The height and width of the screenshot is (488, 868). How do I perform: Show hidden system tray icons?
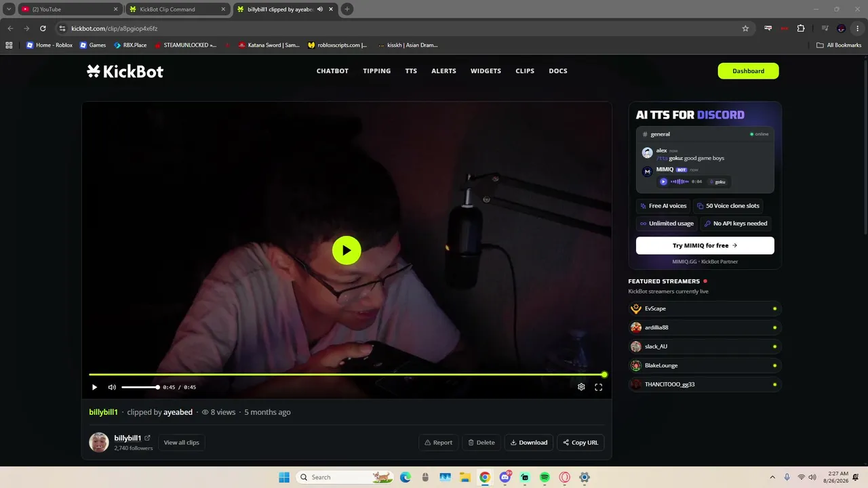tap(772, 477)
